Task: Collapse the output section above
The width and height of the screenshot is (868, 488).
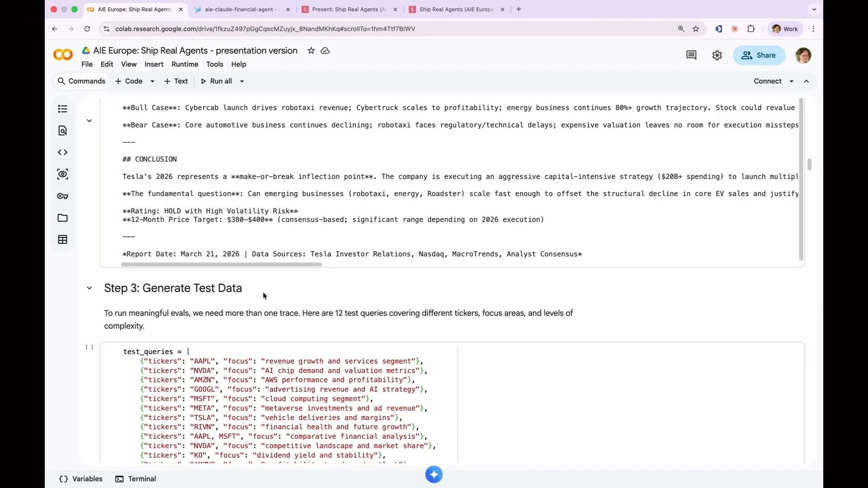Action: [90, 121]
